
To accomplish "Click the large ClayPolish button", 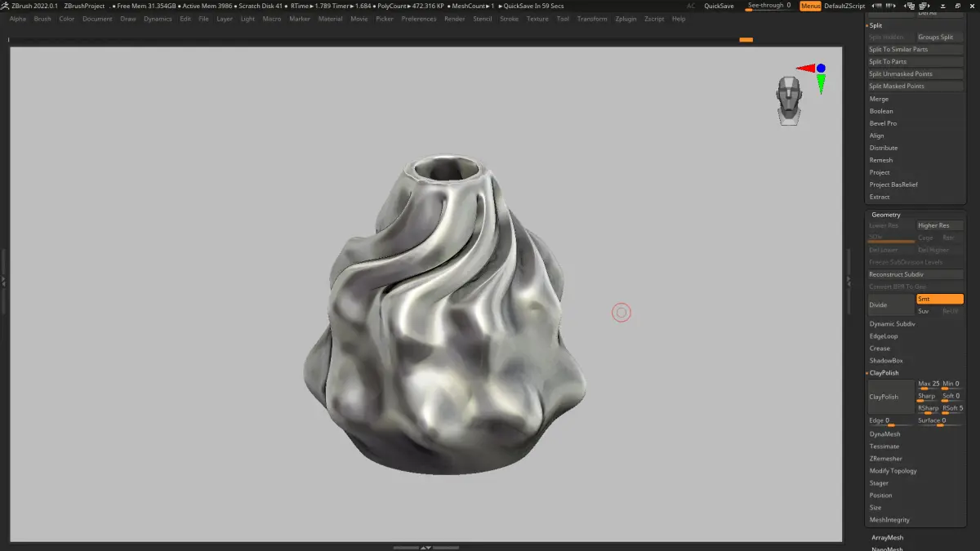I will pos(891,398).
